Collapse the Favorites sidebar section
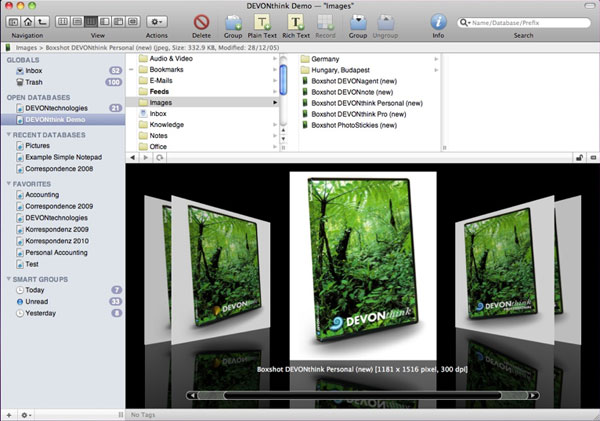 tap(10, 183)
